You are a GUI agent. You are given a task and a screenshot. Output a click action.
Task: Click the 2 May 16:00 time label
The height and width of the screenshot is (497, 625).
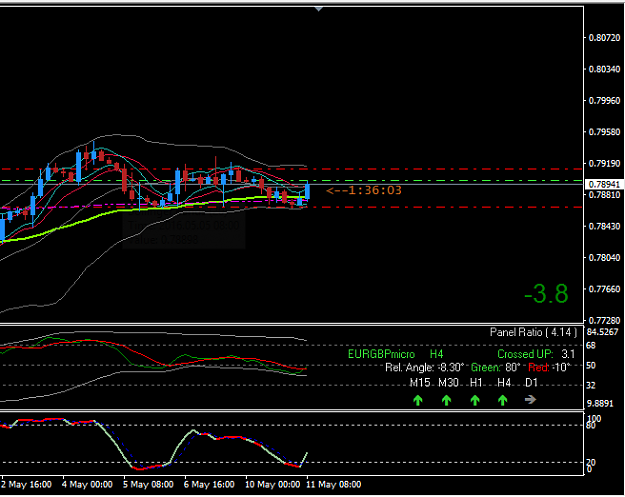[x=26, y=485]
